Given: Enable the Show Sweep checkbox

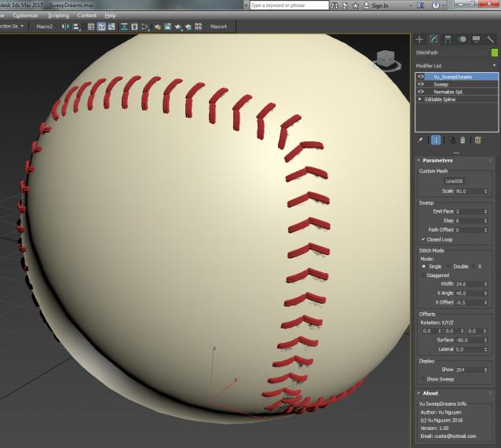Looking at the screenshot, I should [422, 379].
